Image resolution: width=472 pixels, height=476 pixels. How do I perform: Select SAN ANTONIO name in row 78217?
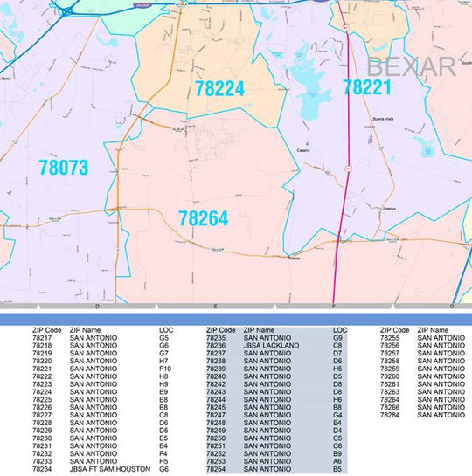pyautogui.click(x=94, y=338)
